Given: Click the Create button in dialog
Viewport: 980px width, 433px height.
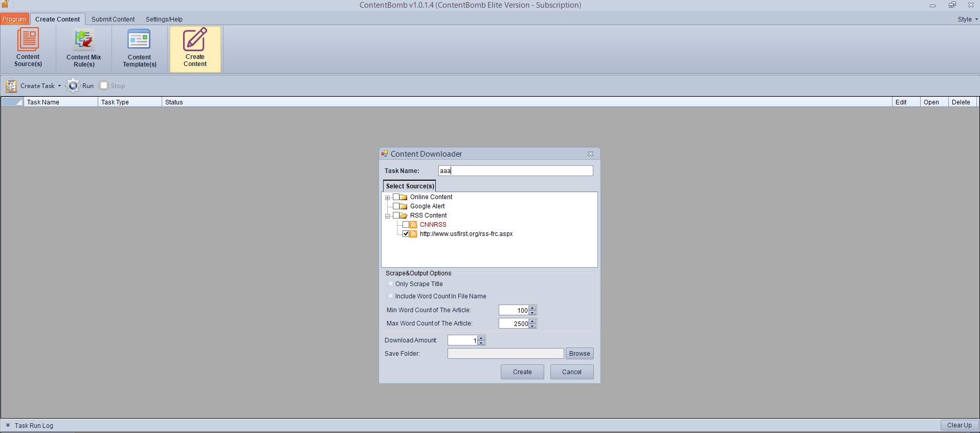Looking at the screenshot, I should (x=522, y=372).
